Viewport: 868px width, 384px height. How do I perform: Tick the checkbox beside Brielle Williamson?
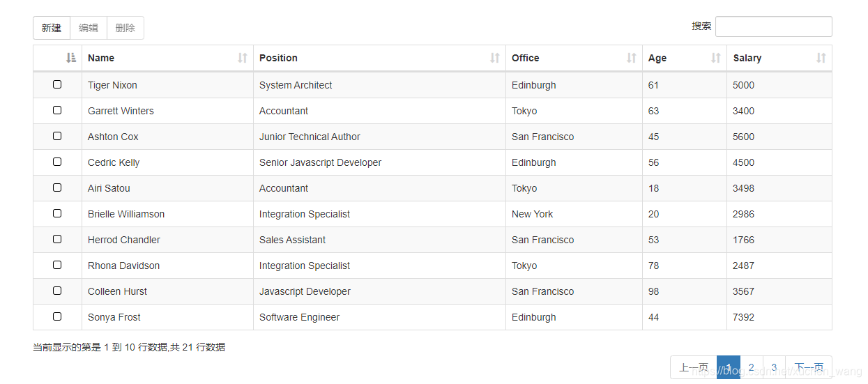(x=57, y=213)
